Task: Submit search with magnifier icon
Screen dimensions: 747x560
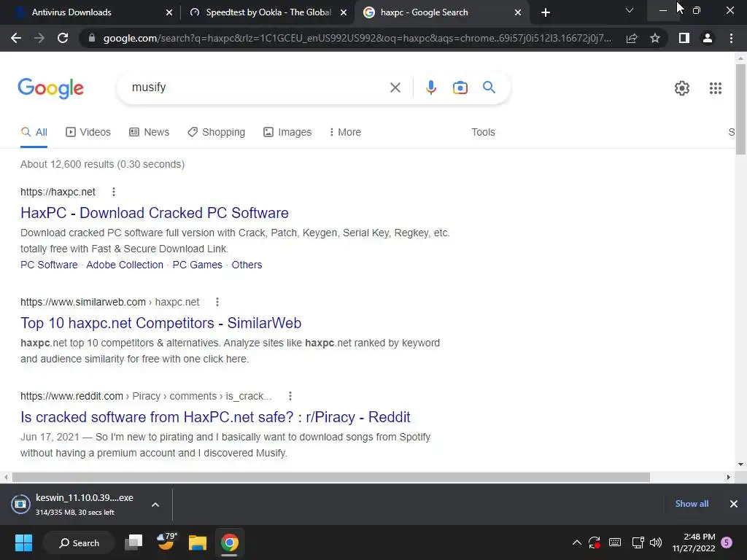Action: click(489, 87)
